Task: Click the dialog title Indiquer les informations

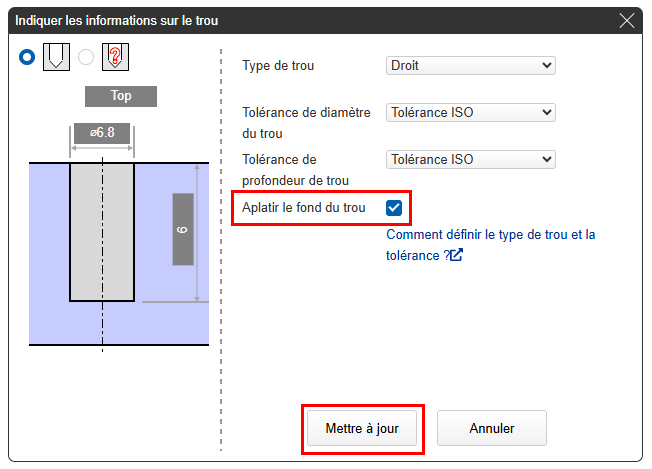Action: pos(115,20)
